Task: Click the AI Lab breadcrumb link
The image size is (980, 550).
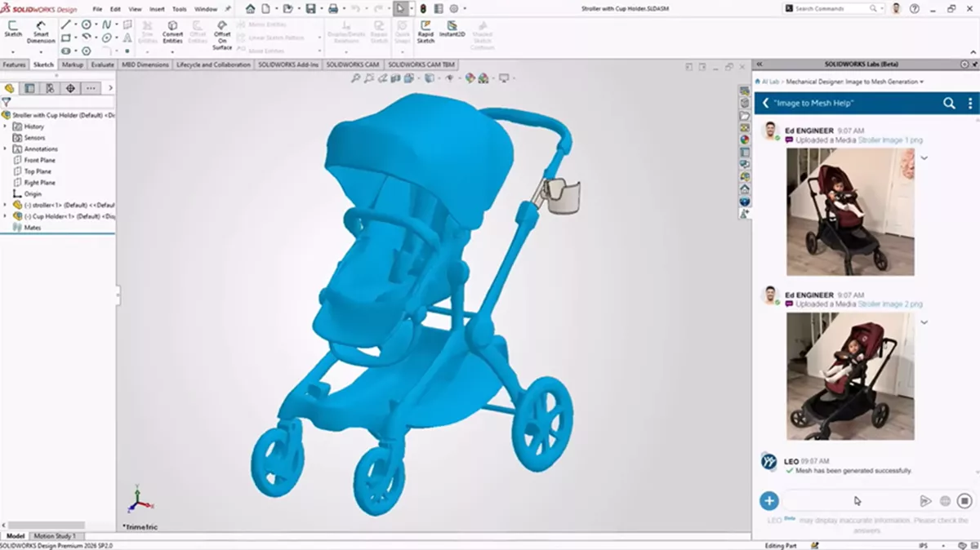Action: [x=772, y=82]
